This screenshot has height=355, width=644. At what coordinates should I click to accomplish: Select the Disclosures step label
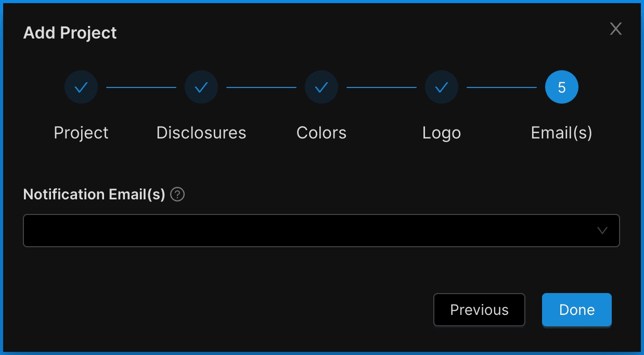(x=201, y=133)
